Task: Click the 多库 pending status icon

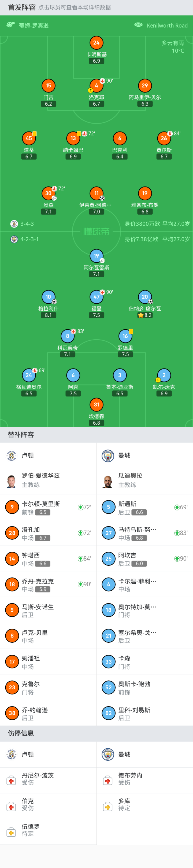Action: (x=108, y=807)
